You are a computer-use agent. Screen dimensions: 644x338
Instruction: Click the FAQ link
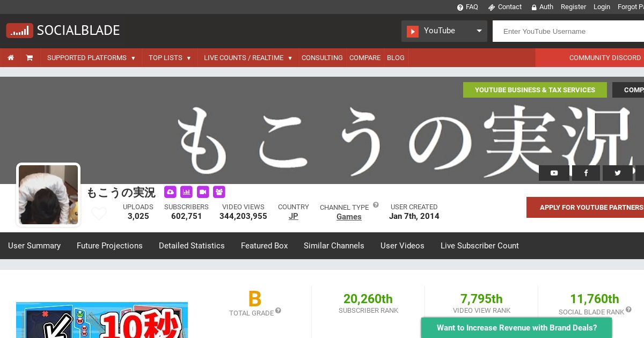tap(472, 7)
